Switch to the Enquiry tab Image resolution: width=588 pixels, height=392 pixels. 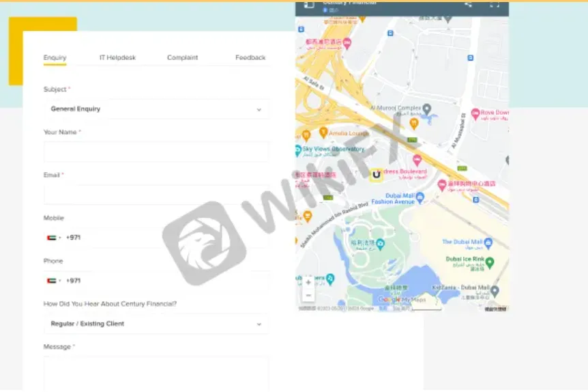pyautogui.click(x=55, y=57)
